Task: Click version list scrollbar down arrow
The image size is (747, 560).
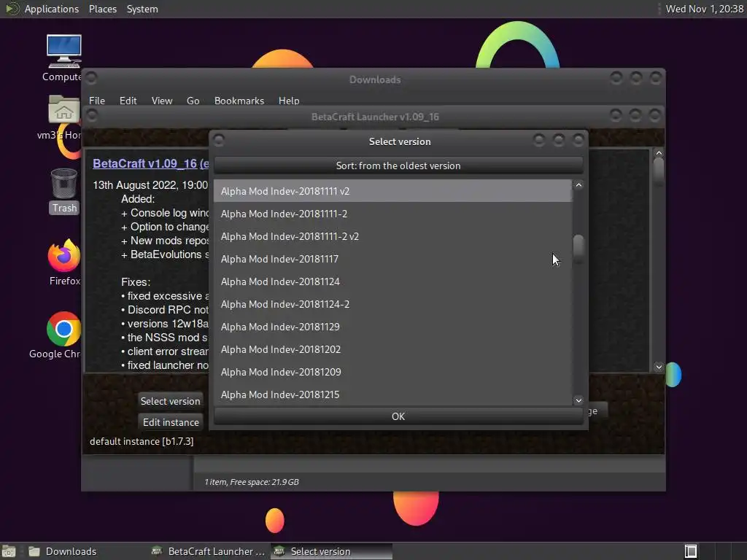Action: click(578, 400)
